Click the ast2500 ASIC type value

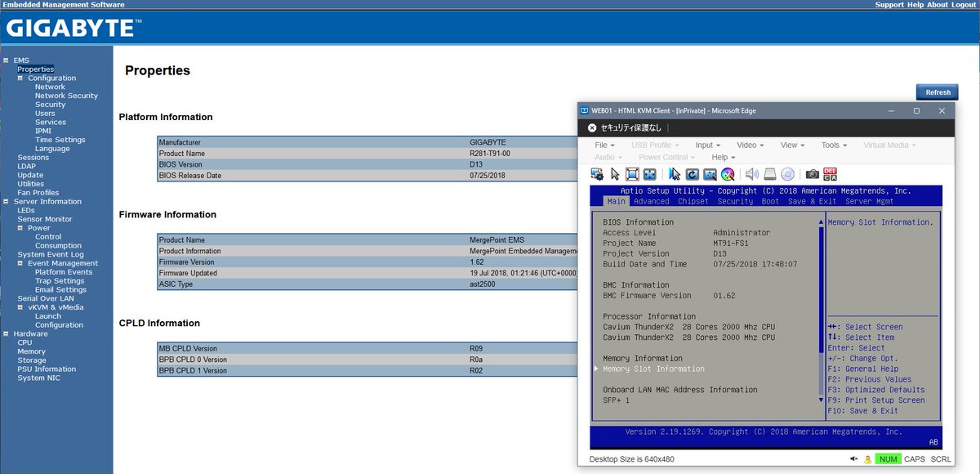click(483, 284)
